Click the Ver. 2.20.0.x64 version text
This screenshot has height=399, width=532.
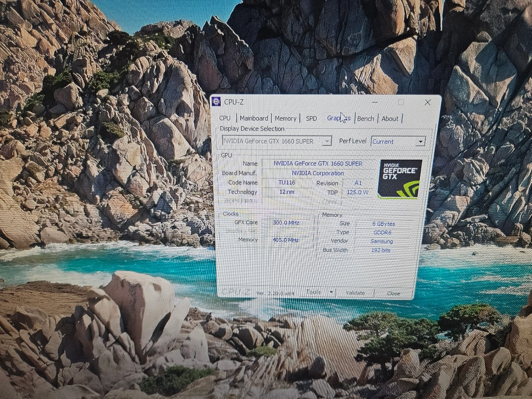[x=275, y=293]
